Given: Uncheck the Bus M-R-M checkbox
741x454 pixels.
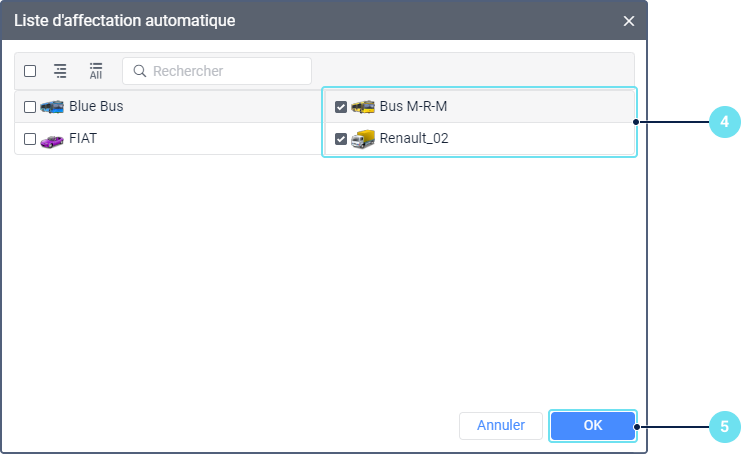Looking at the screenshot, I should (341, 107).
